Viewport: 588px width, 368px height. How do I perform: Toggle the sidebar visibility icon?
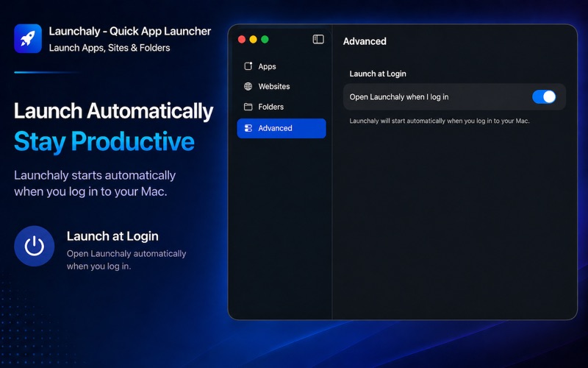point(318,40)
